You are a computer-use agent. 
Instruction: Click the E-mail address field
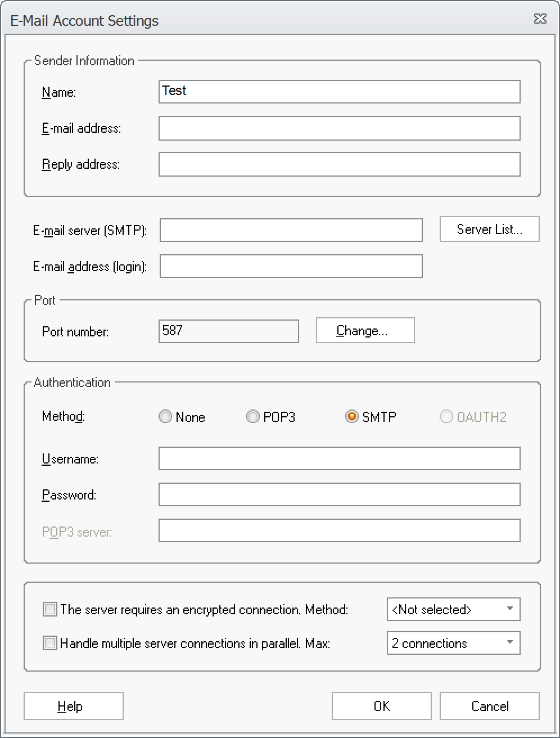pos(339,128)
